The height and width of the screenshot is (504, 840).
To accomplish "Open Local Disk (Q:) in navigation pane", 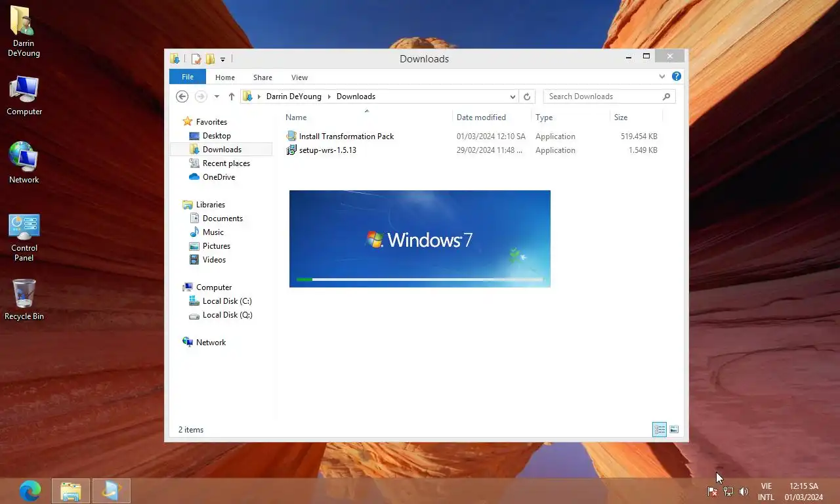I will (x=228, y=315).
